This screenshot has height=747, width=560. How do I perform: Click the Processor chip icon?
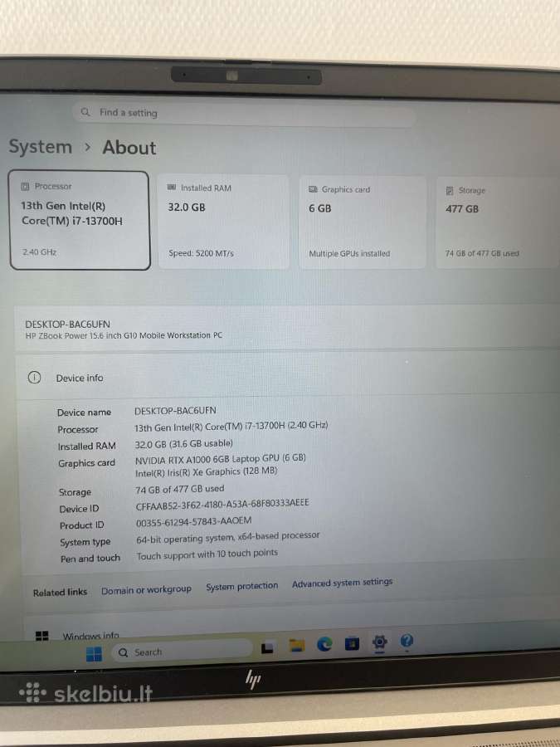[x=25, y=186]
